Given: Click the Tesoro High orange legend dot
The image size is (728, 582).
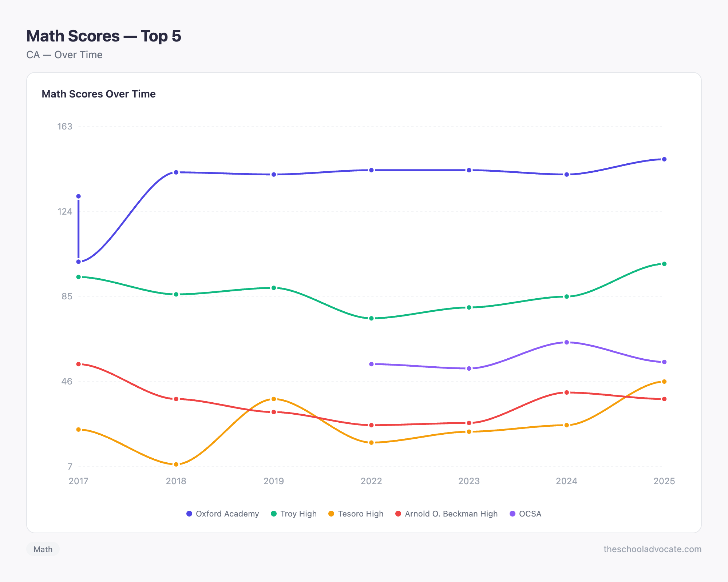Looking at the screenshot, I should [331, 514].
